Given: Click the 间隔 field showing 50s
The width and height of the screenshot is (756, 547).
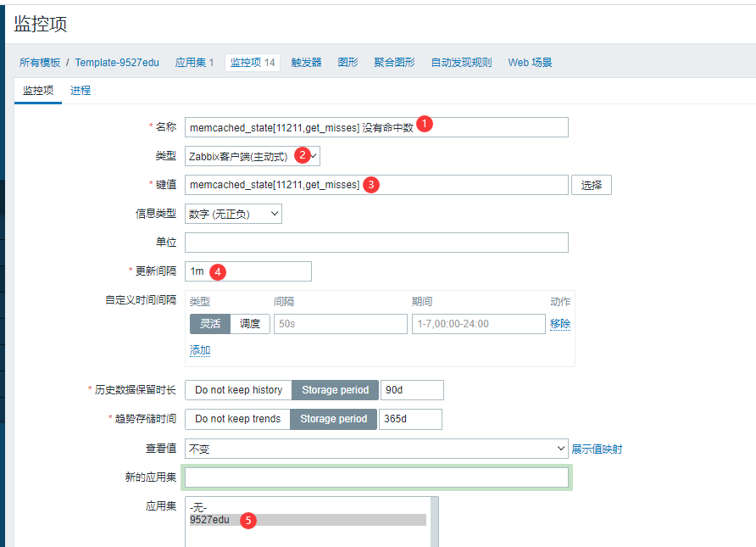Looking at the screenshot, I should click(x=341, y=324).
